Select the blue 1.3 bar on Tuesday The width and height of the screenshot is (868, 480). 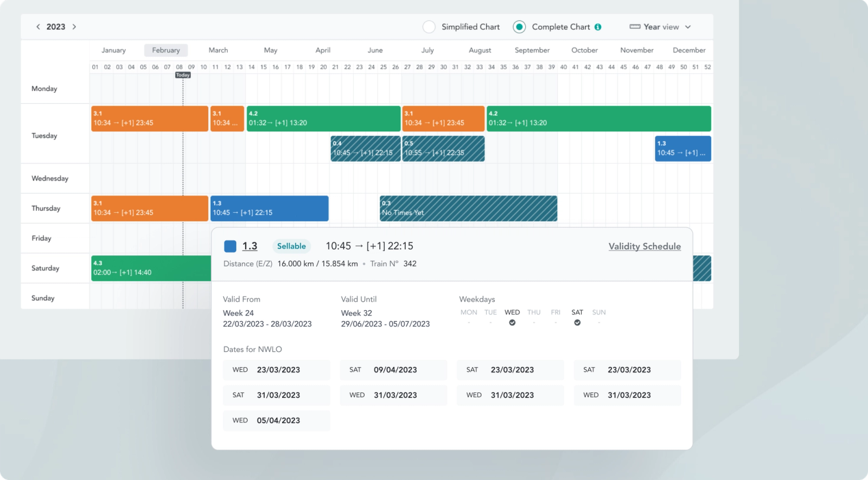coord(683,148)
